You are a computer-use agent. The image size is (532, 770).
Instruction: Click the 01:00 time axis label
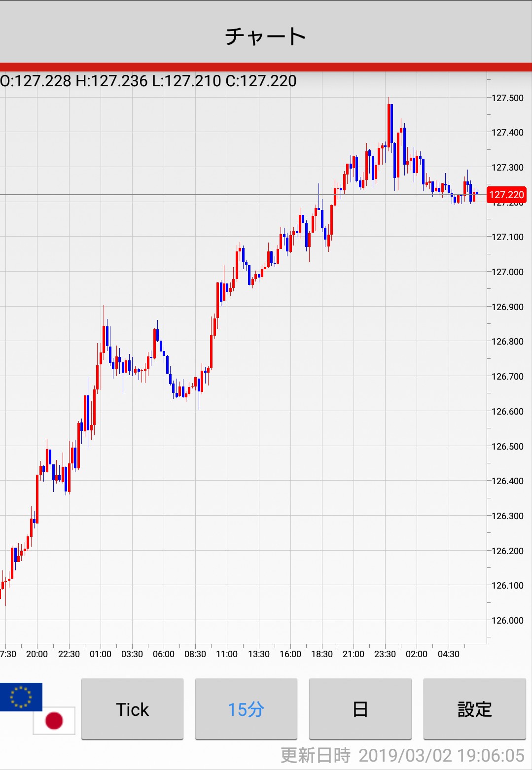tap(101, 654)
